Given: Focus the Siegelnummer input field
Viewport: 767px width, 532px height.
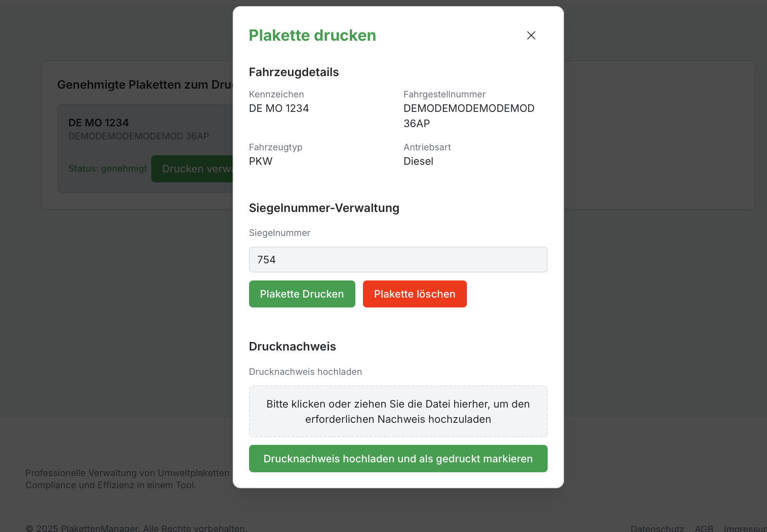Looking at the screenshot, I should click(398, 260).
